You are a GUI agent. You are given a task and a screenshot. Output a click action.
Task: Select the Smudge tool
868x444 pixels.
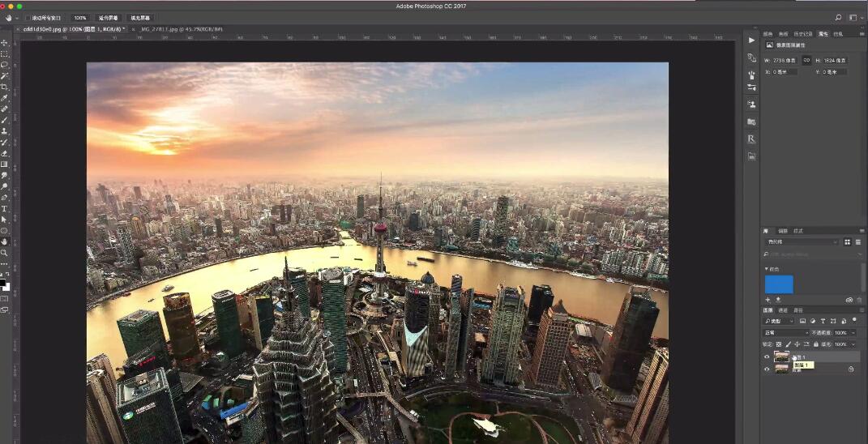click(x=4, y=176)
